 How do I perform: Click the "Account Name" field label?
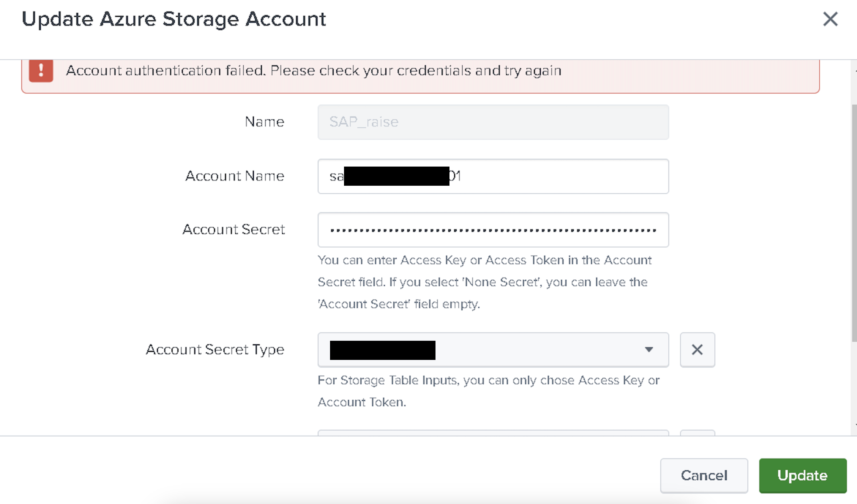(x=235, y=176)
